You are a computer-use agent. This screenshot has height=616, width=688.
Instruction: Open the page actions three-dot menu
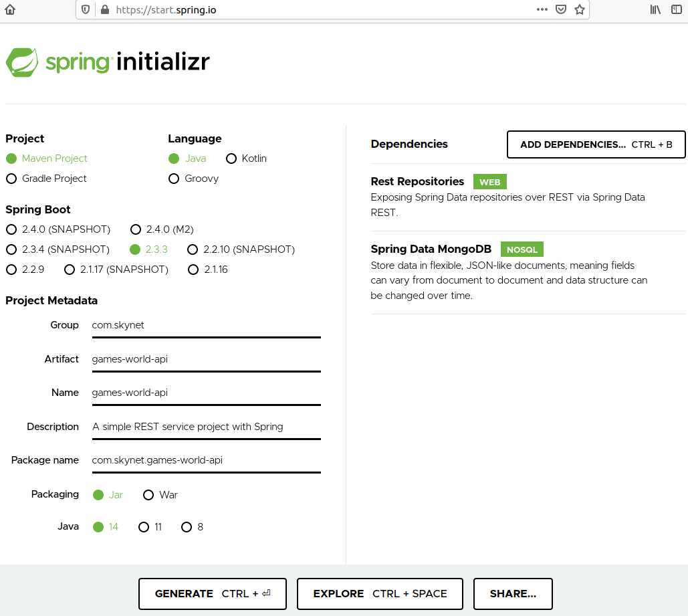click(542, 9)
